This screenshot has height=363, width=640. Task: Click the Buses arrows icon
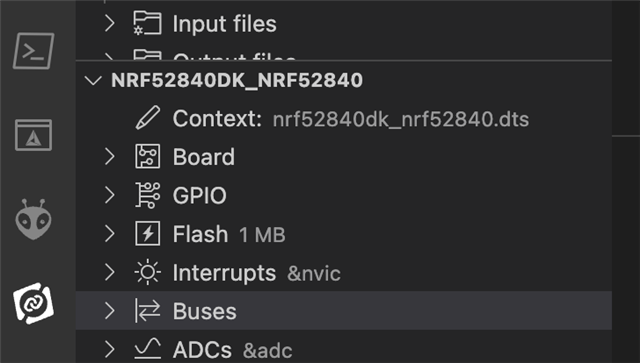point(147,311)
